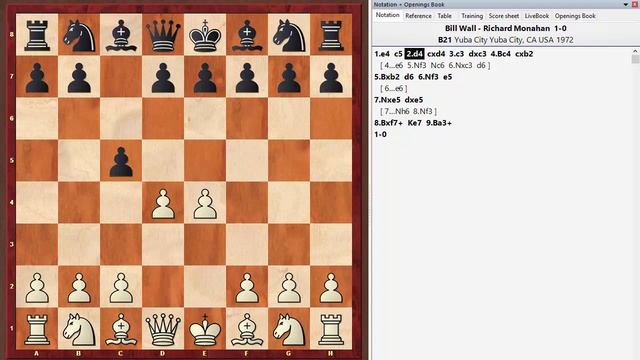Jump to move 3.c3 in notation
The image size is (640, 360).
click(457, 54)
